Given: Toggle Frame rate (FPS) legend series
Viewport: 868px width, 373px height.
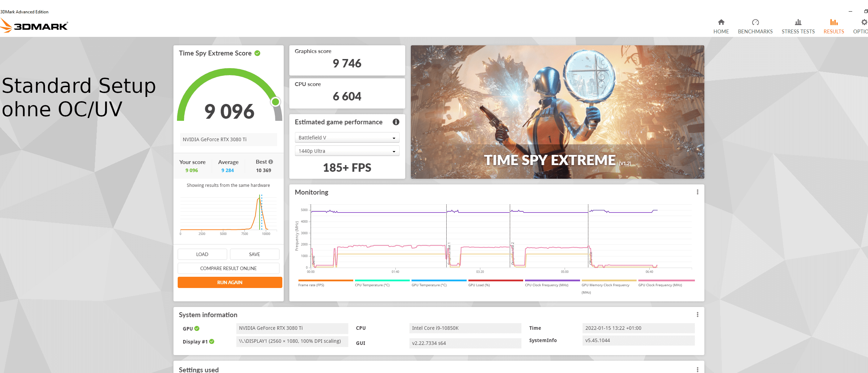Looking at the screenshot, I should (x=325, y=283).
